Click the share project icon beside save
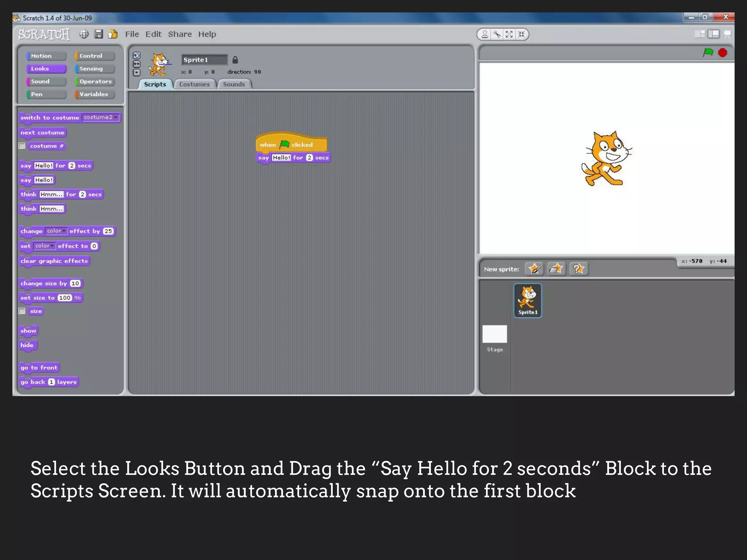747x560 pixels. tap(113, 34)
